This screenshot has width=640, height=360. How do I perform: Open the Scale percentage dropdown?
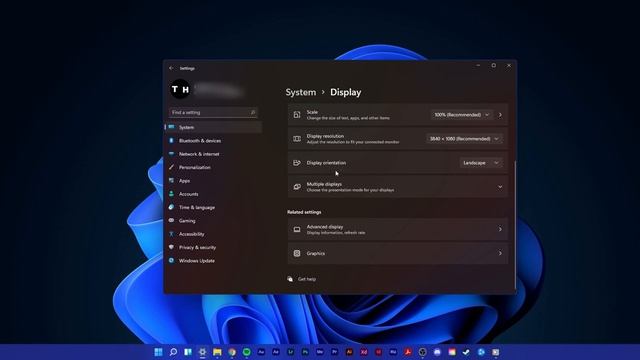point(461,115)
